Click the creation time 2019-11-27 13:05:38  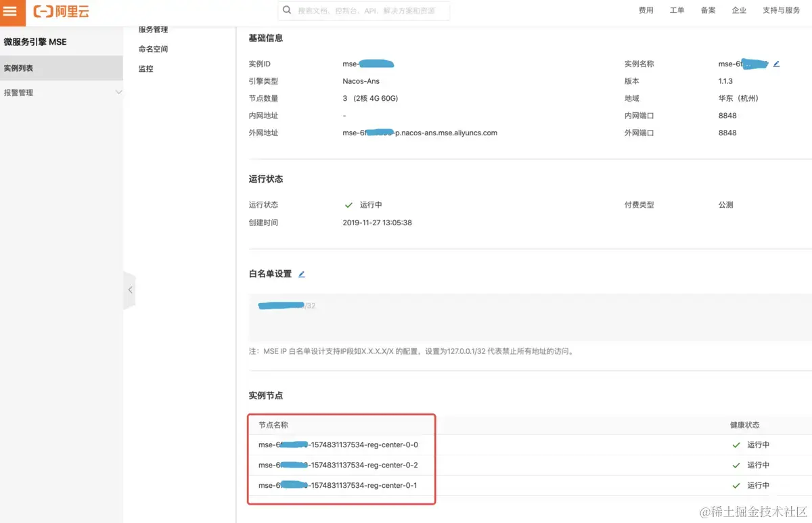[x=378, y=223]
